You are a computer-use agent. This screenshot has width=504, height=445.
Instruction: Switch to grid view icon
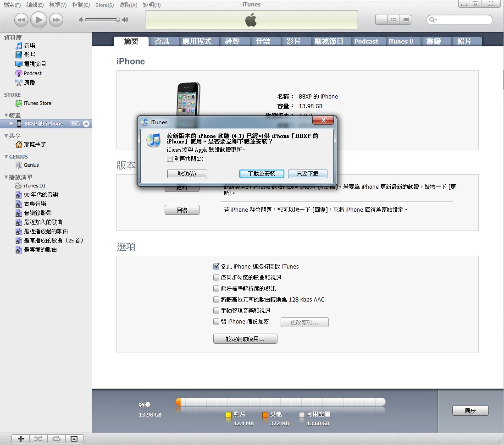[x=393, y=20]
